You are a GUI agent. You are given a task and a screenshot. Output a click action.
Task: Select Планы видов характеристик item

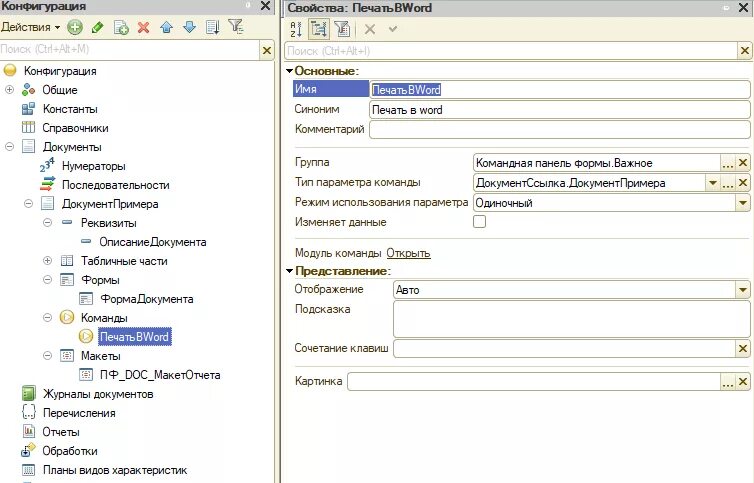tap(115, 470)
